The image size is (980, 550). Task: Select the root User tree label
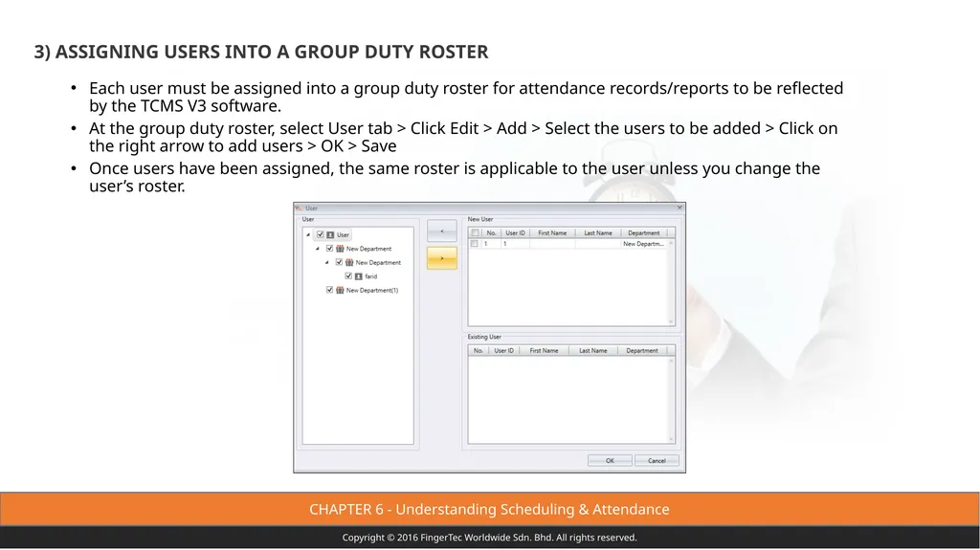(x=344, y=235)
